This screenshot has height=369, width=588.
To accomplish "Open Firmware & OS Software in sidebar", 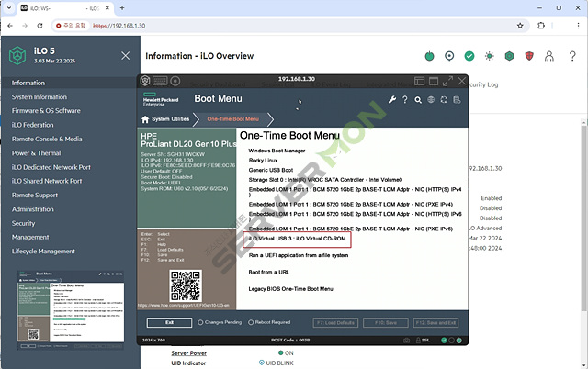I will [46, 111].
